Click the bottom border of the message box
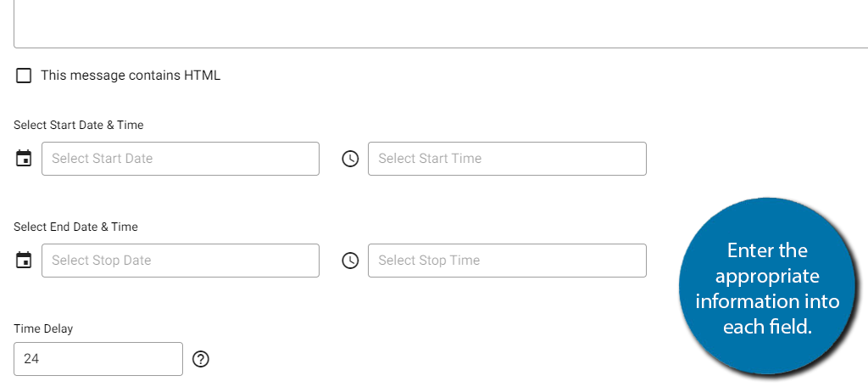This screenshot has height=387, width=868. (x=441, y=48)
